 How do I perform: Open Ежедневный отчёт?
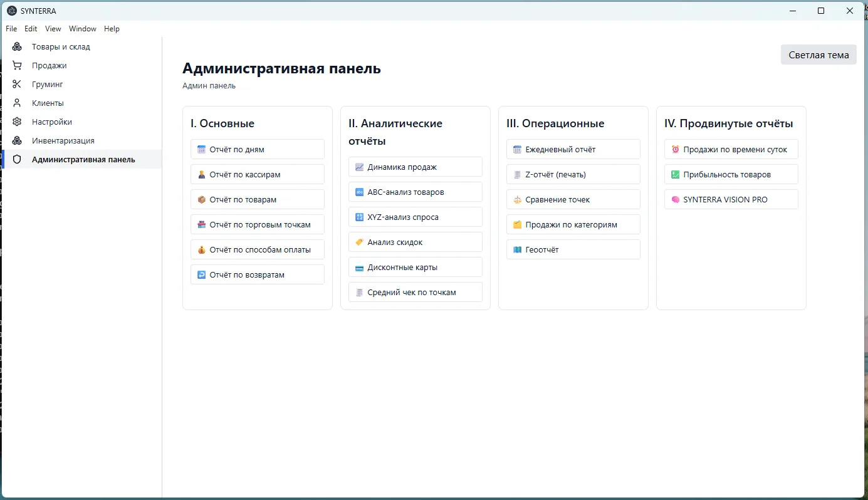point(573,149)
